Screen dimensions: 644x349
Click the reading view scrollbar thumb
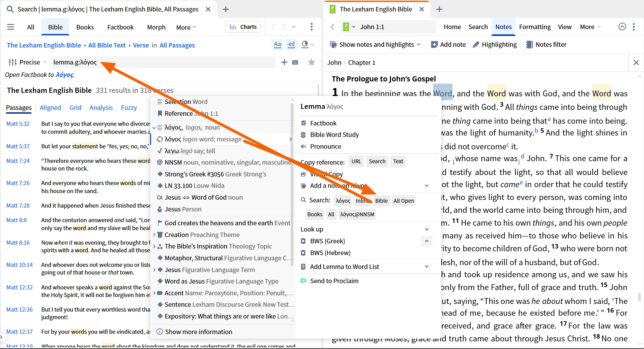click(639, 297)
